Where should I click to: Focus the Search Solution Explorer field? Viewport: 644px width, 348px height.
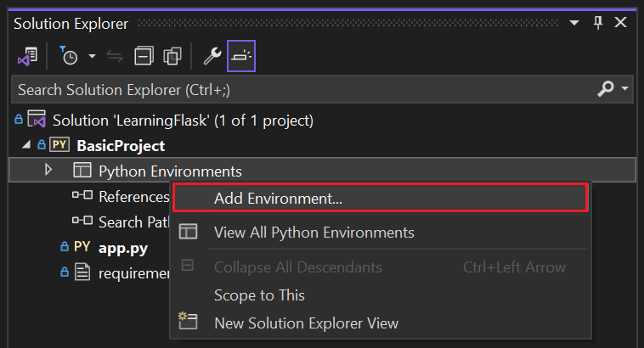pos(297,88)
